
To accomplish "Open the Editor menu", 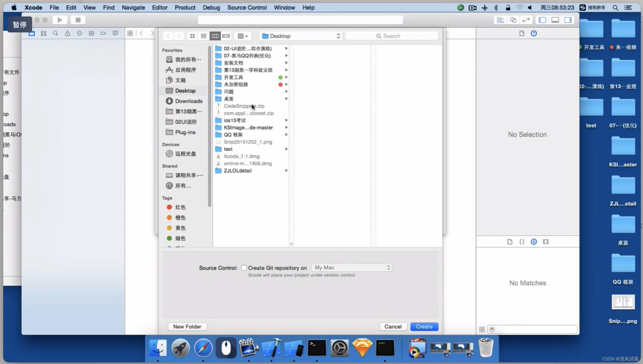I will point(160,7).
